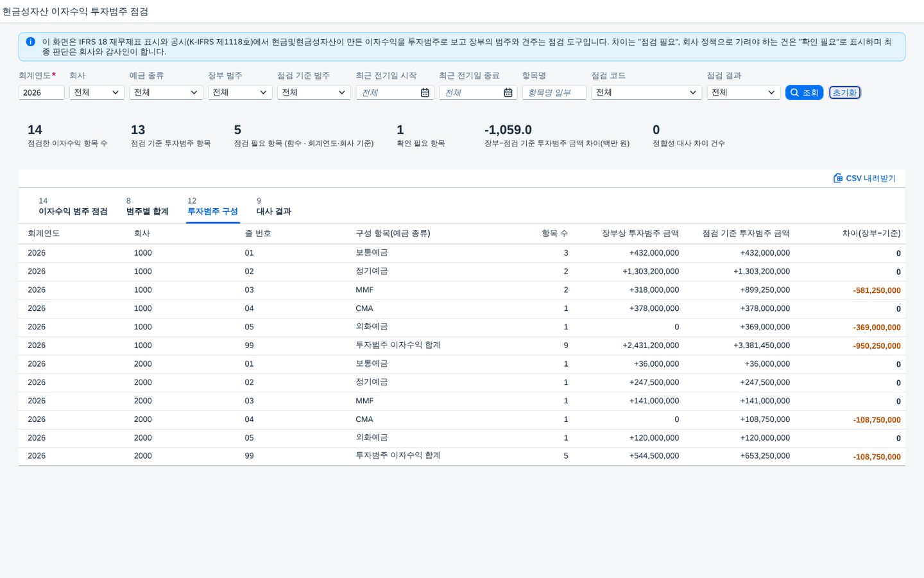
Task: Click the 장부상 투자범주 금액 column header
Action: click(640, 233)
